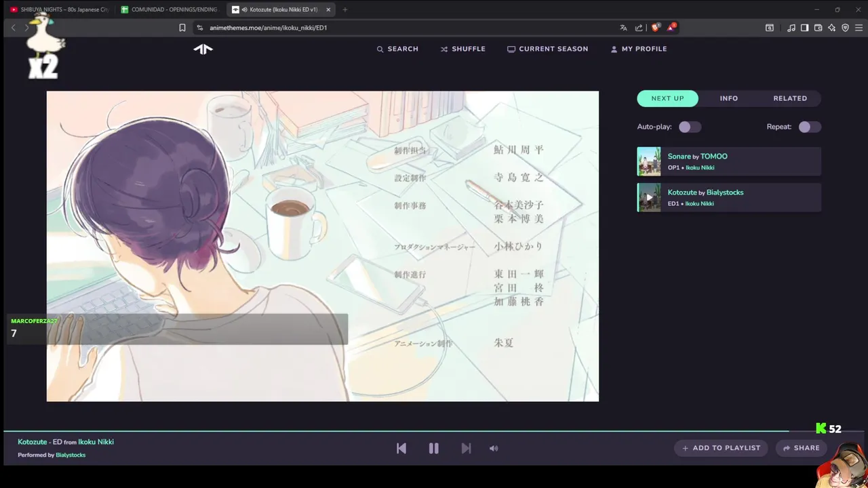Toggle the browser sidebar icon
The height and width of the screenshot is (488, 868).
point(804,28)
